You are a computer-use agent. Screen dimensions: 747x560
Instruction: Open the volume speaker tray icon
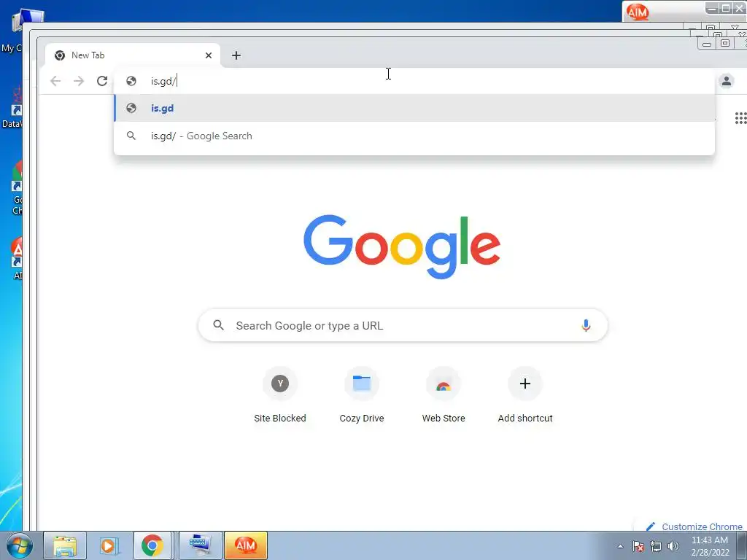click(673, 546)
